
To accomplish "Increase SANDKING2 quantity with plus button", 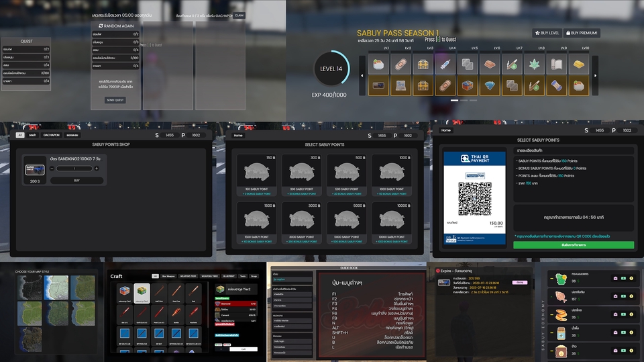I will pyautogui.click(x=97, y=169).
